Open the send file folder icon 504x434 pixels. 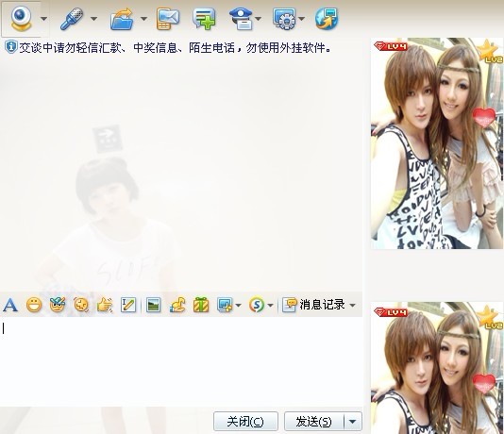coord(122,19)
